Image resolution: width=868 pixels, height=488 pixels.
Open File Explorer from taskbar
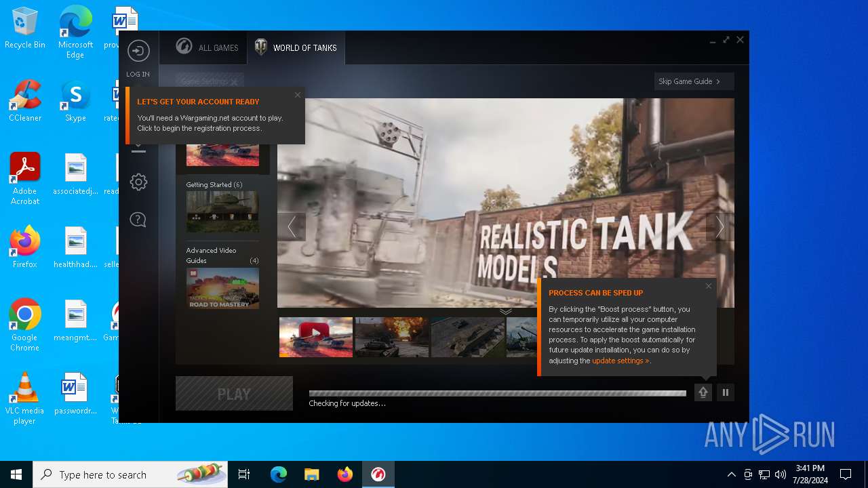point(312,474)
